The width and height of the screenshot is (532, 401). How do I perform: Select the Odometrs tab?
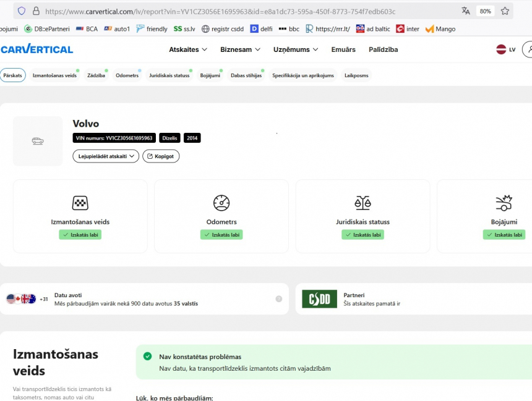pos(127,75)
